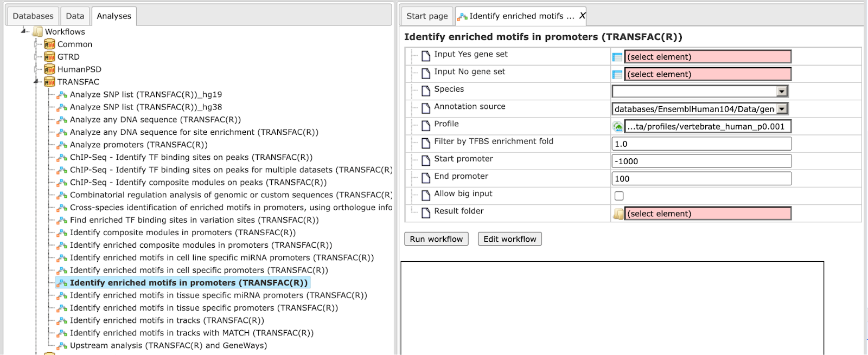
Task: Click the Filter by TFBS enrichment fold field
Action: (701, 144)
